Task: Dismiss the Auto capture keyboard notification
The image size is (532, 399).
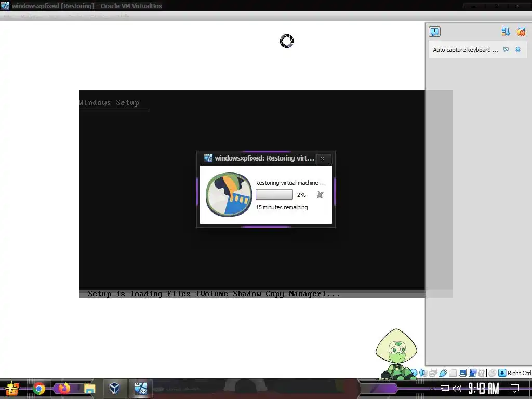Action: click(518, 49)
